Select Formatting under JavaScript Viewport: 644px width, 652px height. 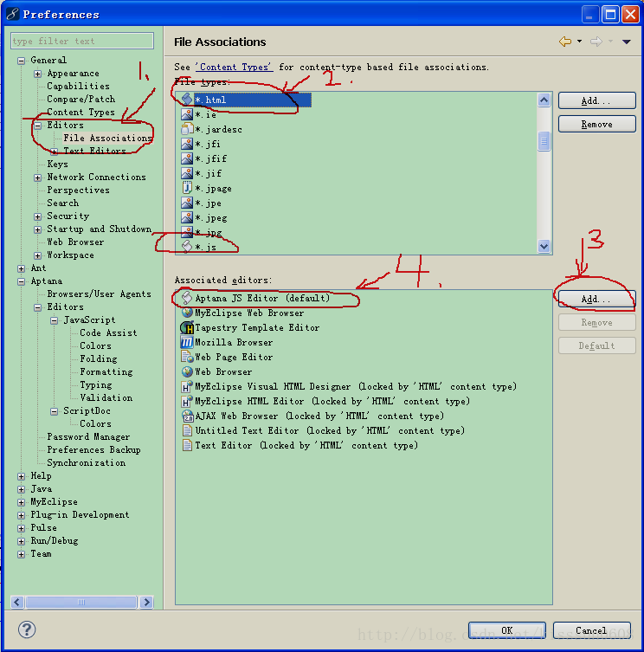pyautogui.click(x=106, y=372)
